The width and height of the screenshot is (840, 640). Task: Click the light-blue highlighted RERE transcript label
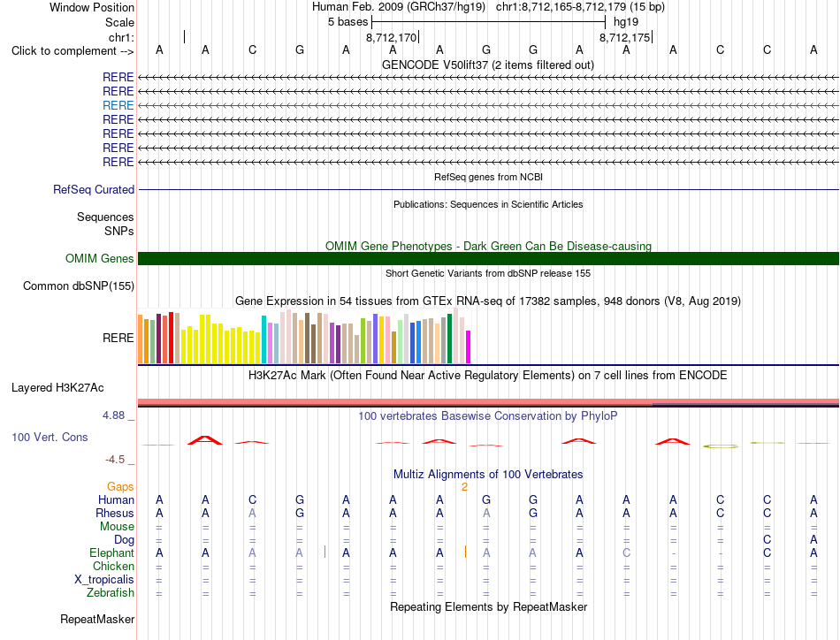(118, 105)
